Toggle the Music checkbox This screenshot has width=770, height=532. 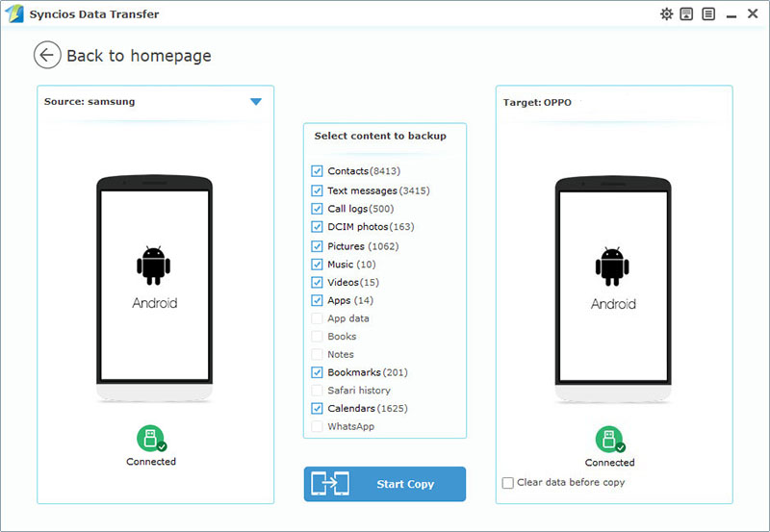317,264
